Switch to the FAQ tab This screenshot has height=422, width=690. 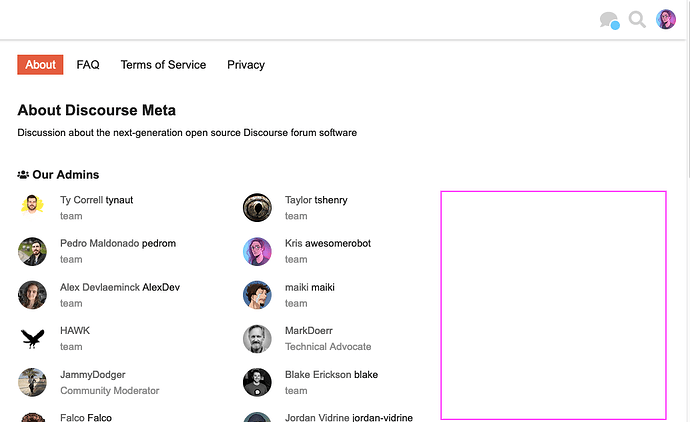[x=88, y=65]
